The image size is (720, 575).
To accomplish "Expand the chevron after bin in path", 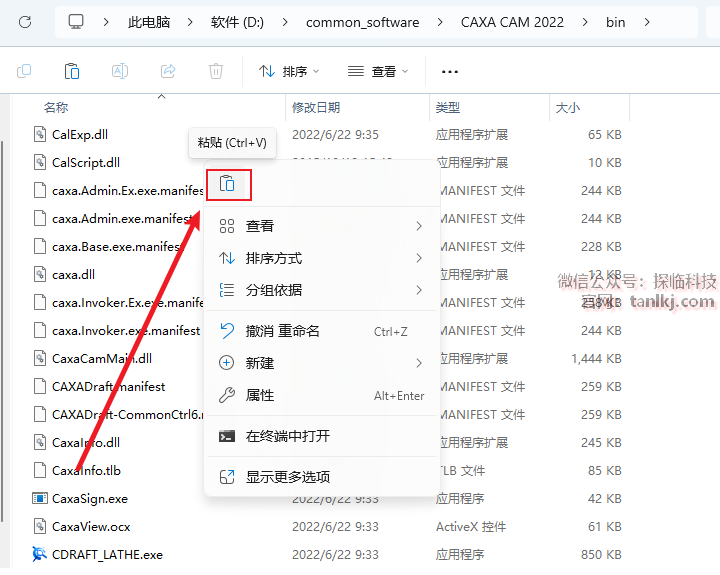I will [648, 21].
